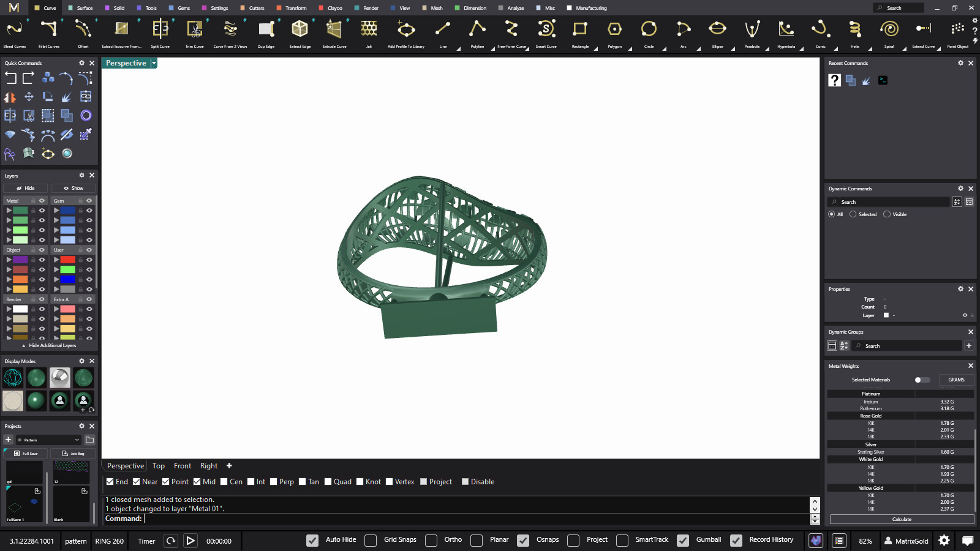This screenshot has height=551, width=980.
Task: Pick the purple Object layer swatch
Action: 20,260
